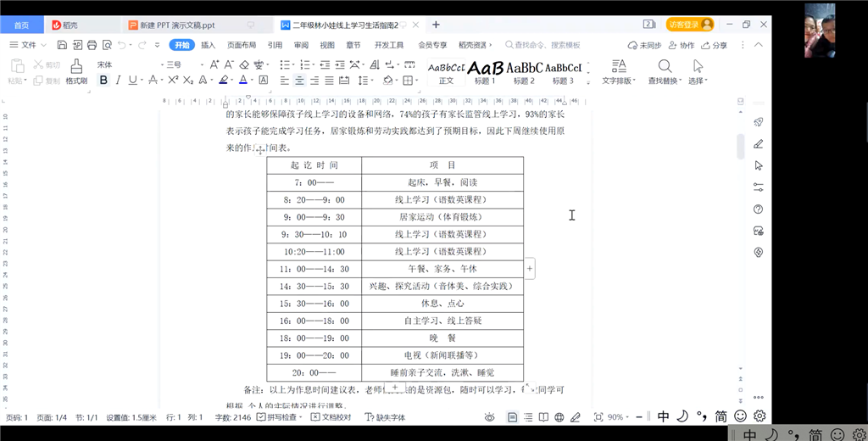Screen dimensions: 868x441
Task: Click the search box 查找命令、搜索模板
Action: [542, 45]
